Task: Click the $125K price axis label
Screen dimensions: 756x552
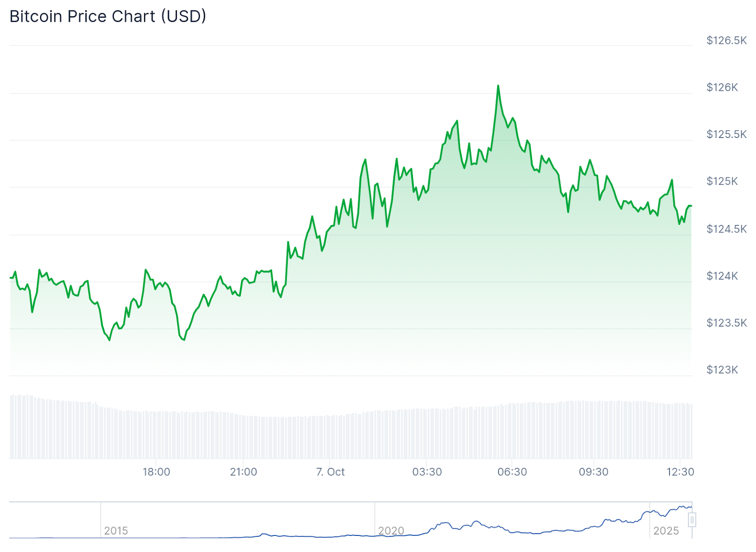Action: 722,181
